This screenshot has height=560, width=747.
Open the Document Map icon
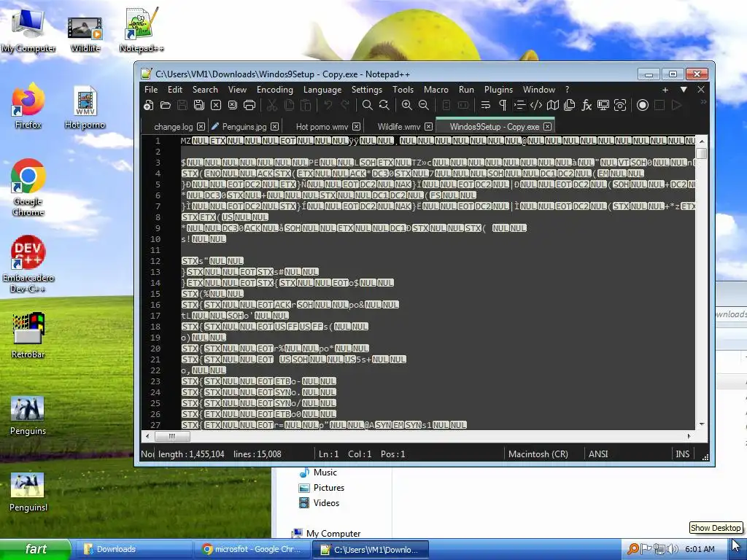click(553, 105)
